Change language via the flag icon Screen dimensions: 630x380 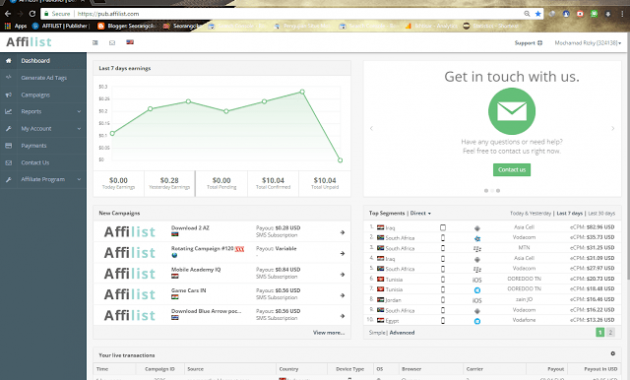point(130,42)
